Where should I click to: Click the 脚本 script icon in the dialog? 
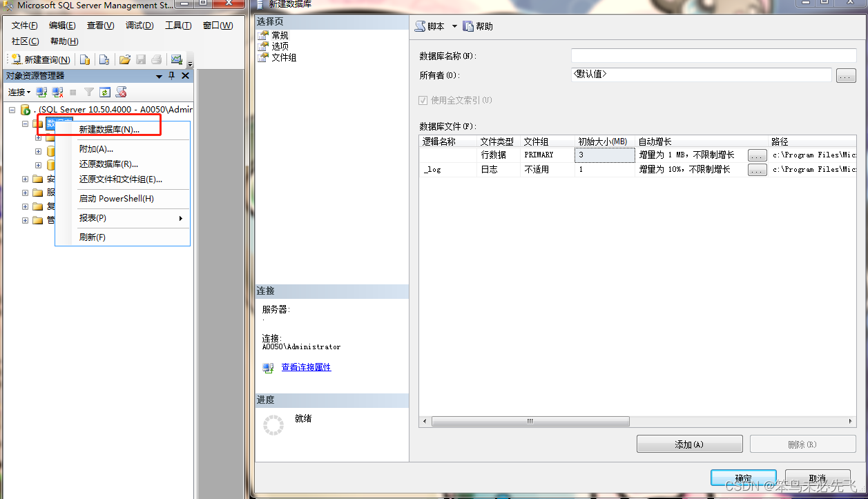click(x=420, y=26)
